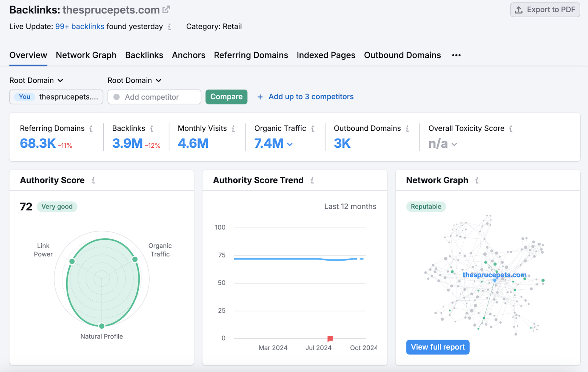Click View full report button
Screen dimensions: 588x372
coord(438,347)
